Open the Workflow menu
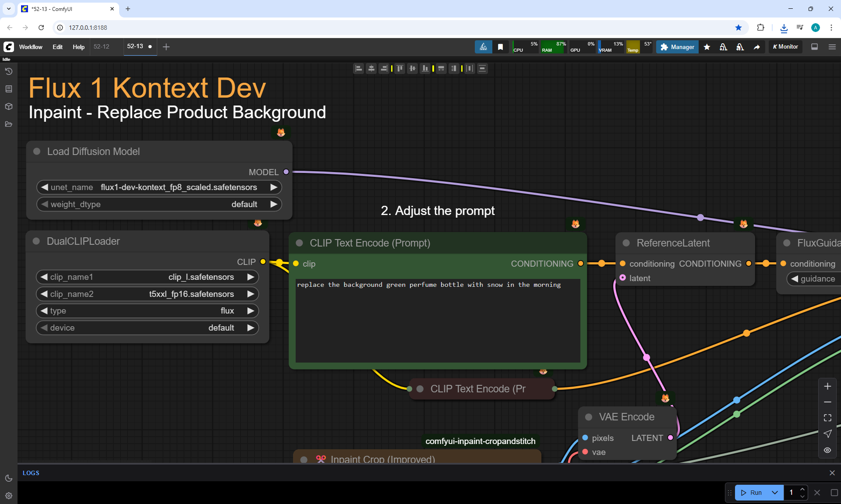Image resolution: width=841 pixels, height=504 pixels. click(31, 47)
